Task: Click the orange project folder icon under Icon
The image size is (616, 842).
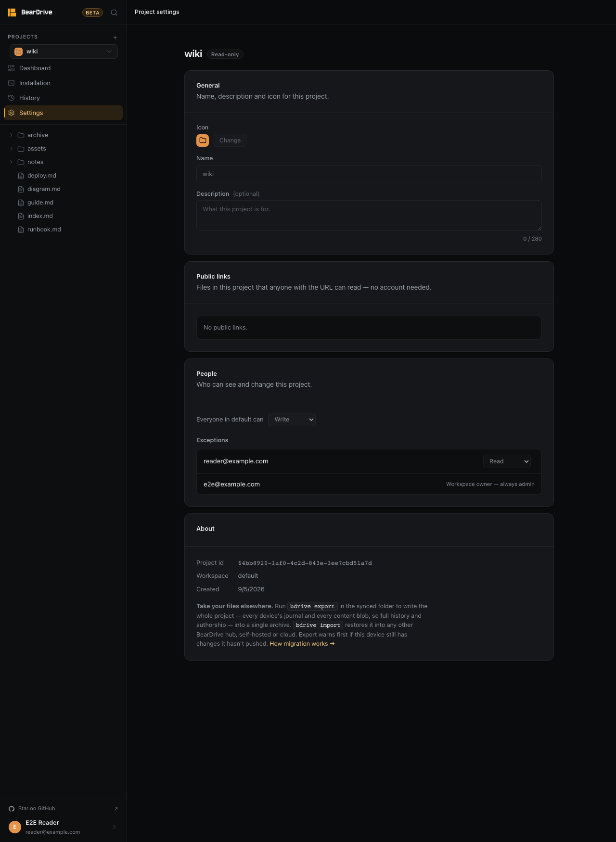Action: [x=203, y=140]
